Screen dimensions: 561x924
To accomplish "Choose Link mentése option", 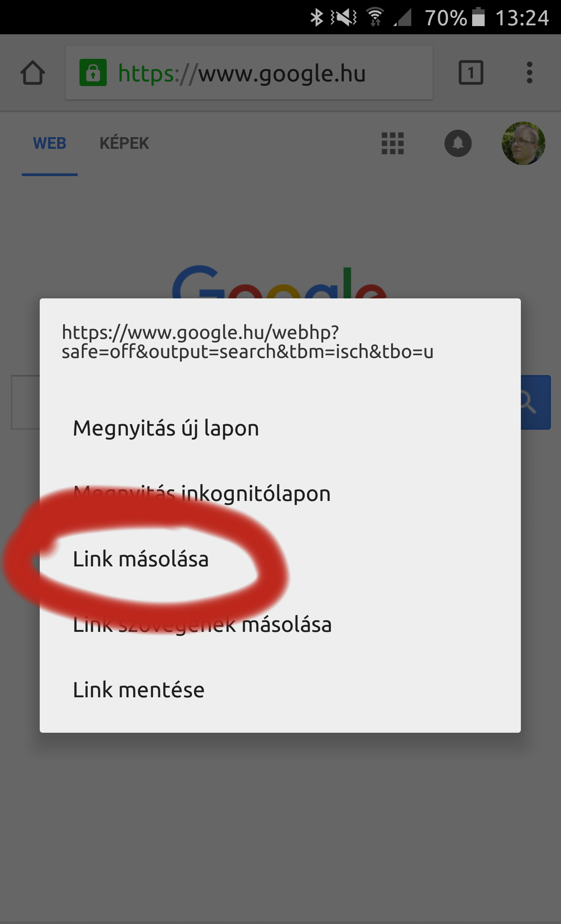I will 280,690.
